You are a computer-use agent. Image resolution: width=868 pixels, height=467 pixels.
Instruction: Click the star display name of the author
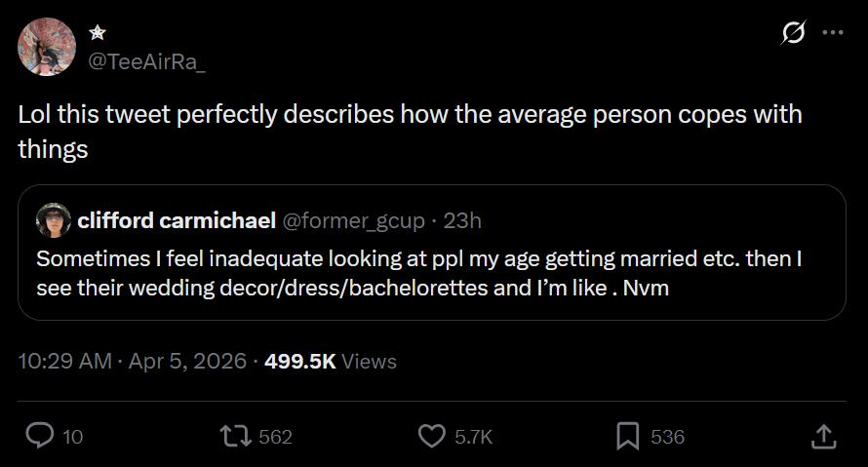97,32
